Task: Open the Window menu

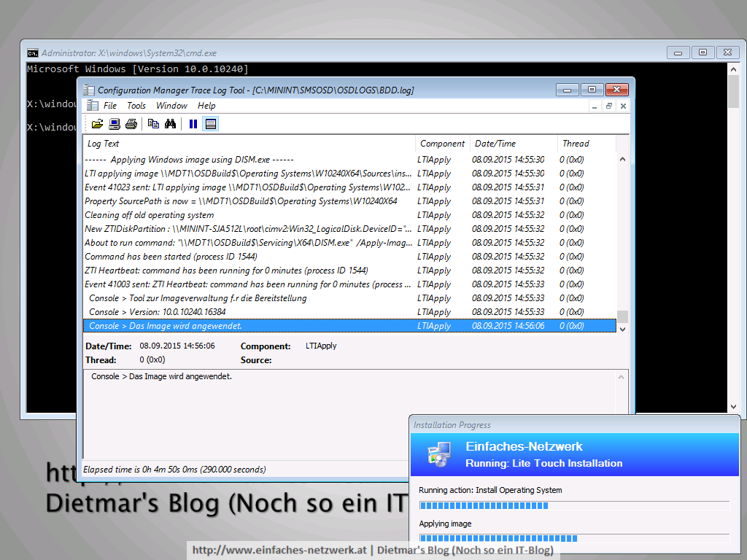Action: click(171, 106)
